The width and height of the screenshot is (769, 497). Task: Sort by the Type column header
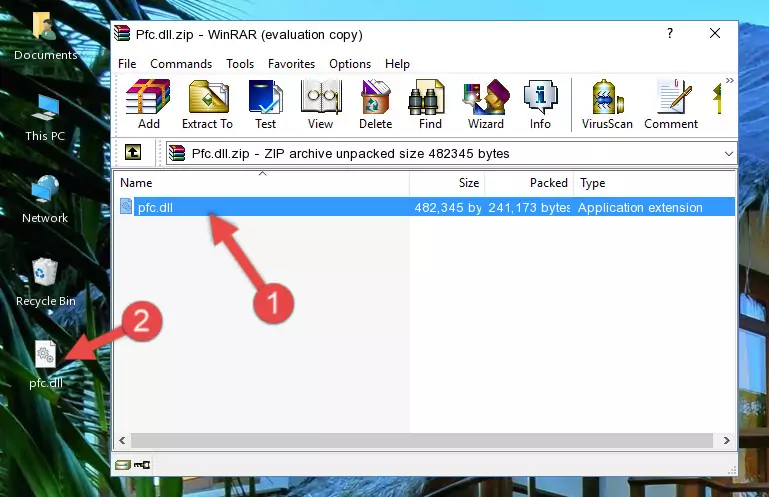(x=654, y=183)
